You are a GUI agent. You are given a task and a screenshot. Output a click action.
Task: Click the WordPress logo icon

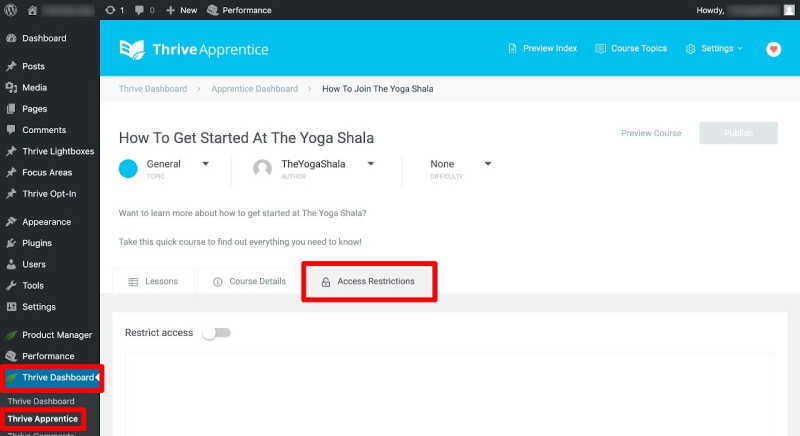click(x=10, y=10)
